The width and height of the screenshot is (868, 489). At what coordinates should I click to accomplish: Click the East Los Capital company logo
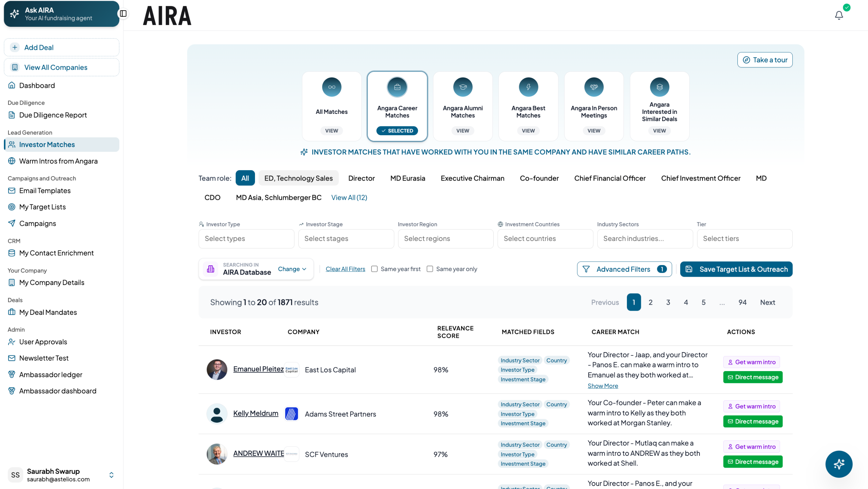tap(292, 370)
